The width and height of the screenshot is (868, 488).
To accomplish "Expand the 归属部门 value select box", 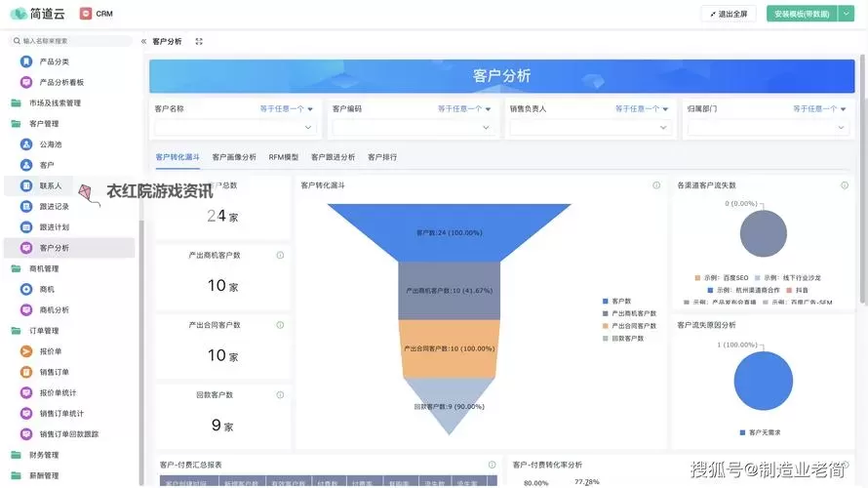I will [x=768, y=128].
